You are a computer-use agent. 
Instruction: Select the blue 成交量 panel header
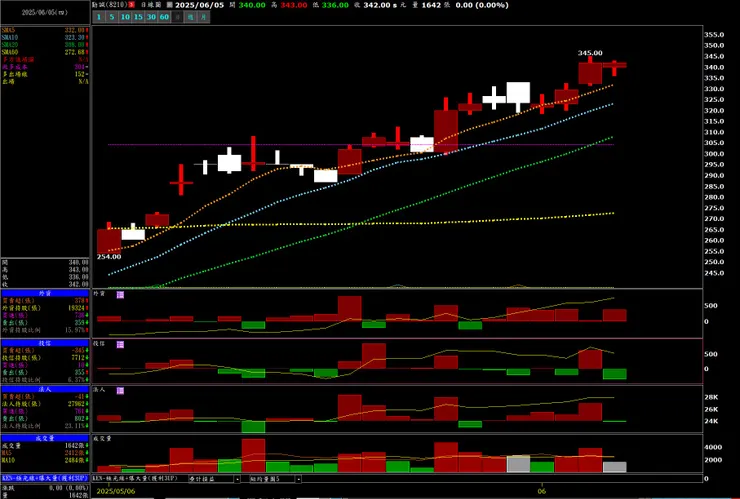pos(45,439)
